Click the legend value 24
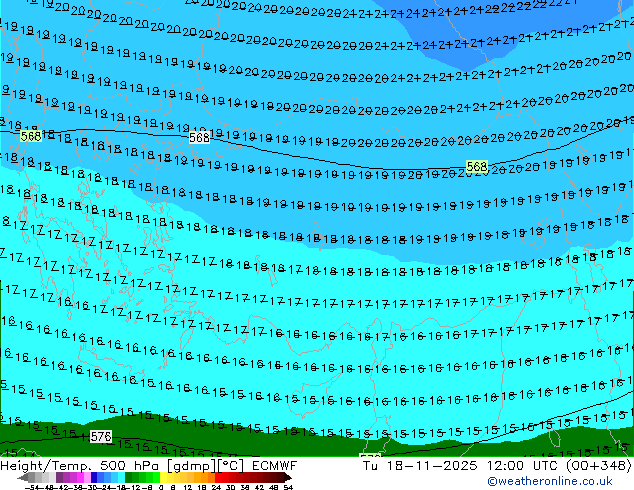Viewport: 634px width, 490px height. coord(216,487)
